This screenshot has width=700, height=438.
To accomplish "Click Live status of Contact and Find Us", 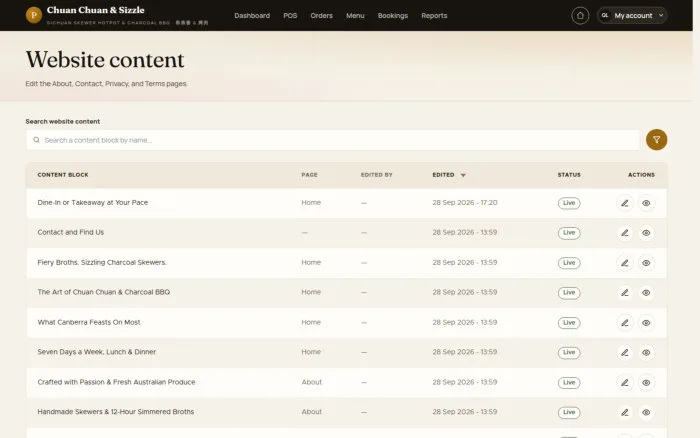I will tap(569, 233).
